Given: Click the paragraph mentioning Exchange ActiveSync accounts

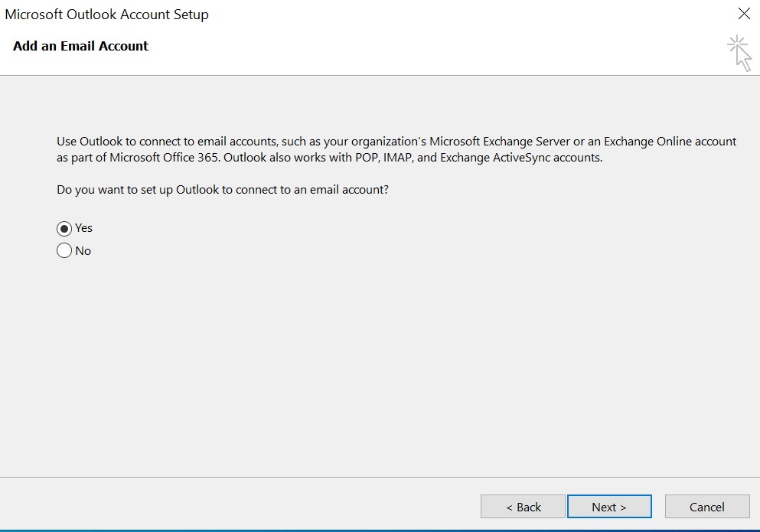Looking at the screenshot, I should point(396,149).
